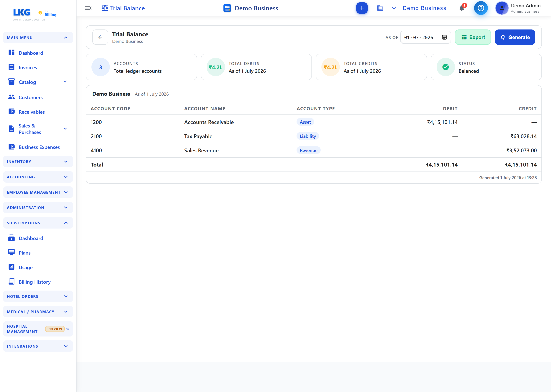
Task: Click the green Balanced status check icon
Action: (446, 67)
